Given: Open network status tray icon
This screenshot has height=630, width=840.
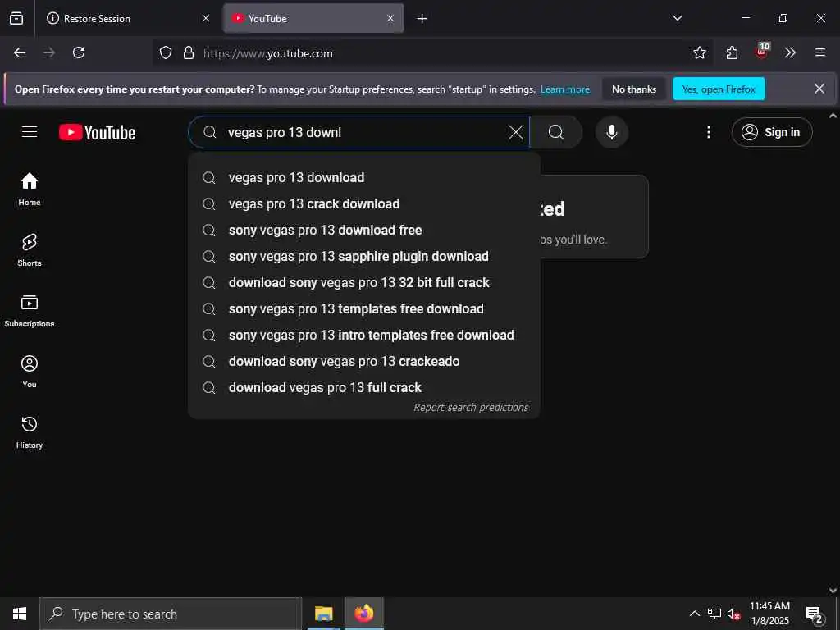Looking at the screenshot, I should click(x=714, y=614).
